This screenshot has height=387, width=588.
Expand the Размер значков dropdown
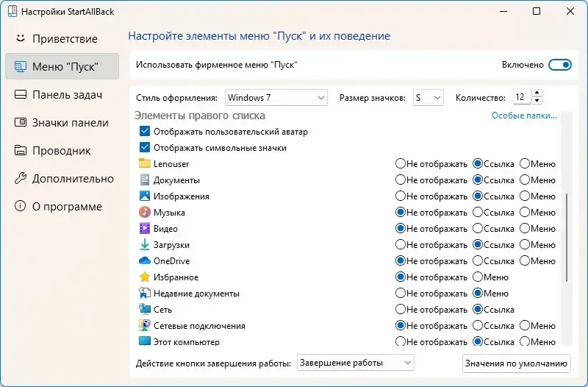click(427, 98)
